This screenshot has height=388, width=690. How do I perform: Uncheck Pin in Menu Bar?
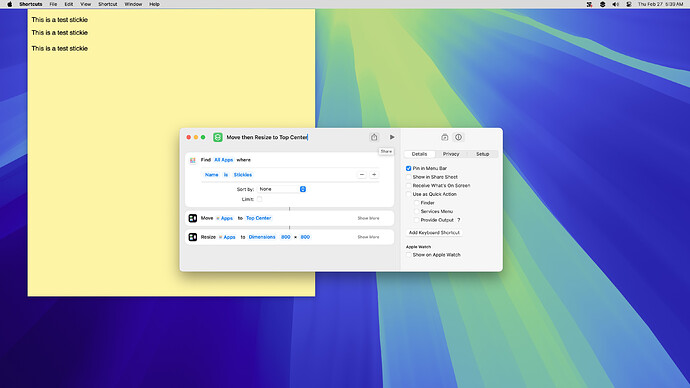(408, 168)
